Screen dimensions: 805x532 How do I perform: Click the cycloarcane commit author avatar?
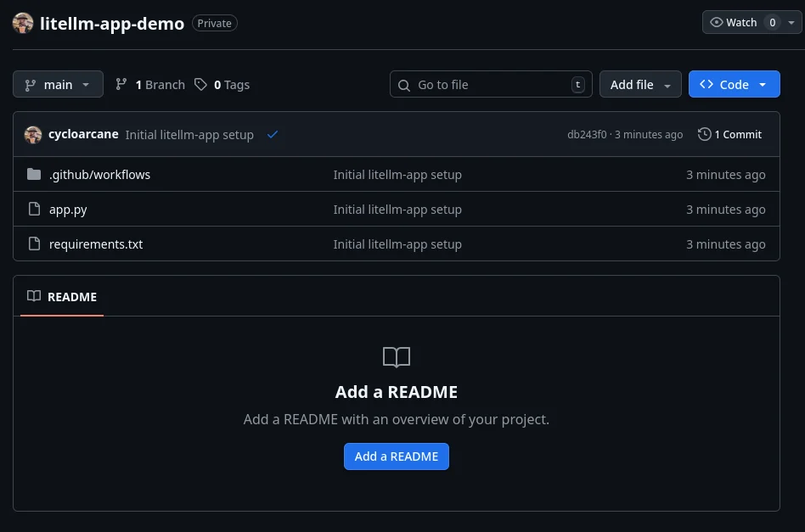coord(33,134)
